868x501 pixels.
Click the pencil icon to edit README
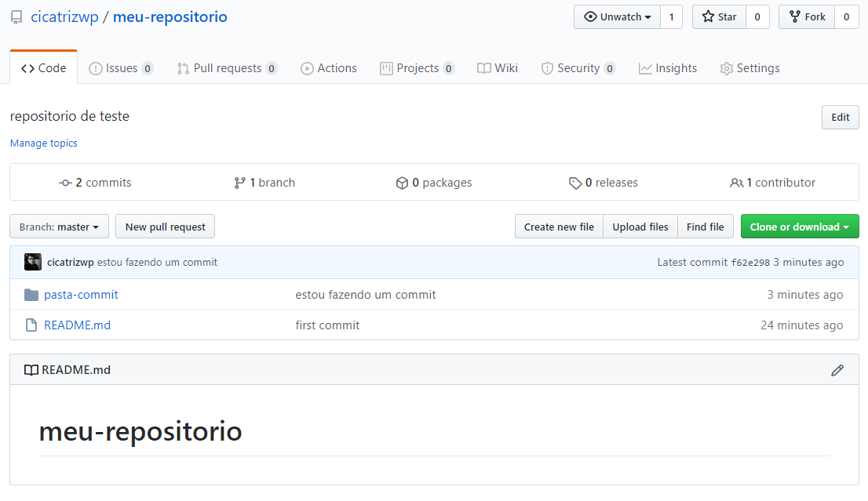(837, 371)
